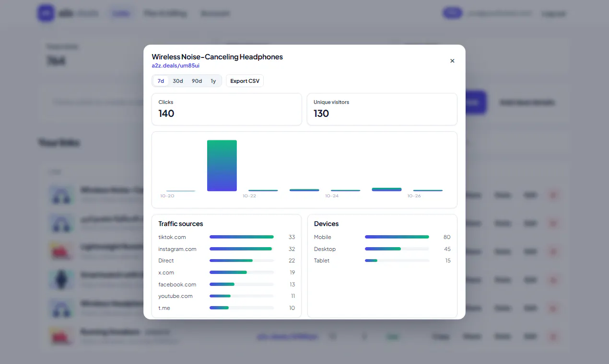Click the "10-20" chart axis label

[167, 196]
